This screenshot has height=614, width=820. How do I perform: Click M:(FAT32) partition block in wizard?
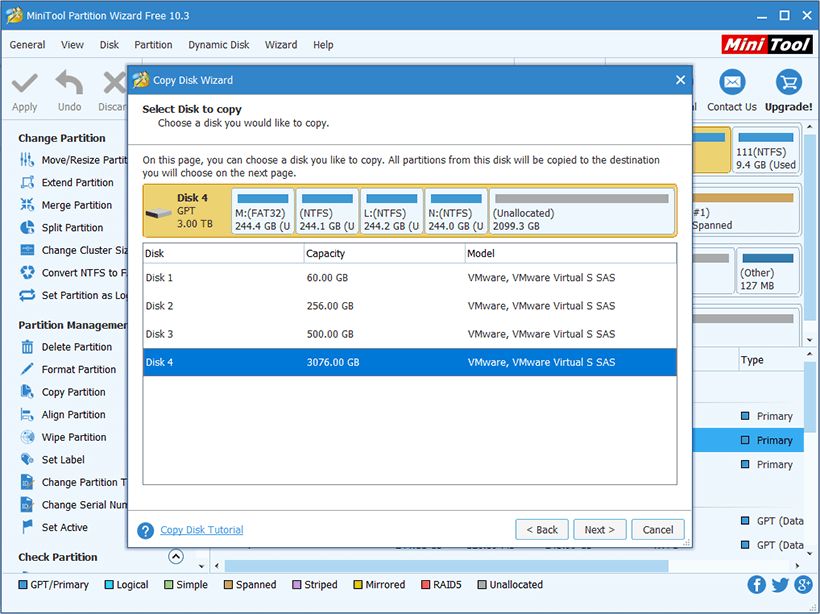263,212
